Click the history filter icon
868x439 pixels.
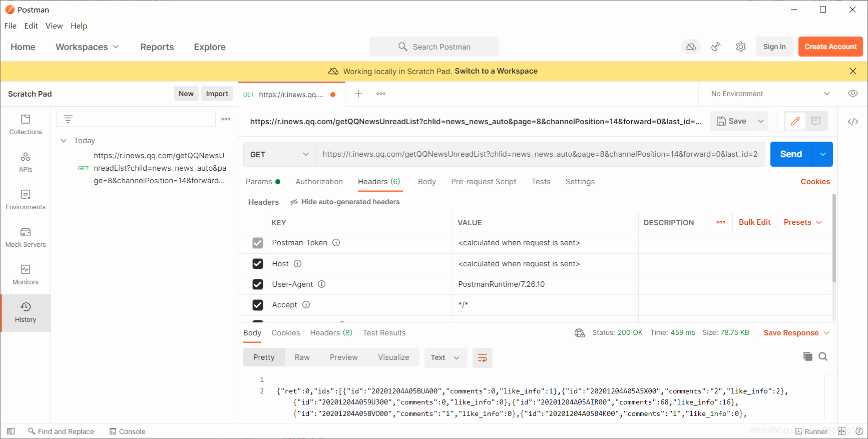[68, 119]
